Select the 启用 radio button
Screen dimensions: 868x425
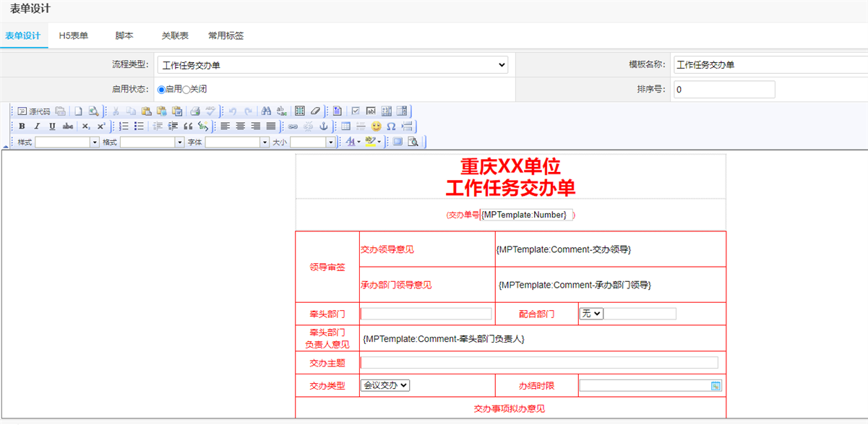[161, 90]
